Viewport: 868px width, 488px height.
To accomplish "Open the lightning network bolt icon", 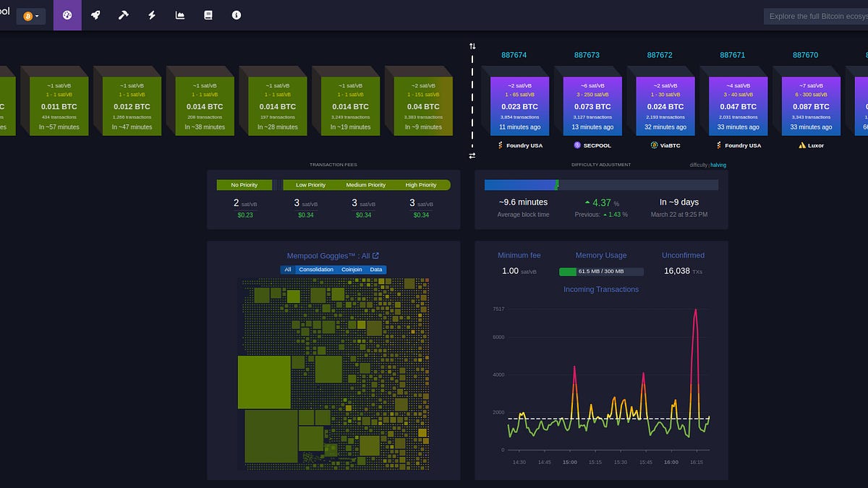I will [152, 15].
